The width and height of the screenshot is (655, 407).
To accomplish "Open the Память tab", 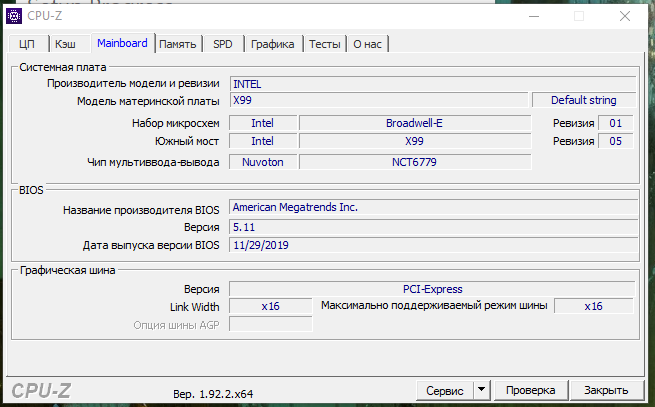I will tap(178, 44).
